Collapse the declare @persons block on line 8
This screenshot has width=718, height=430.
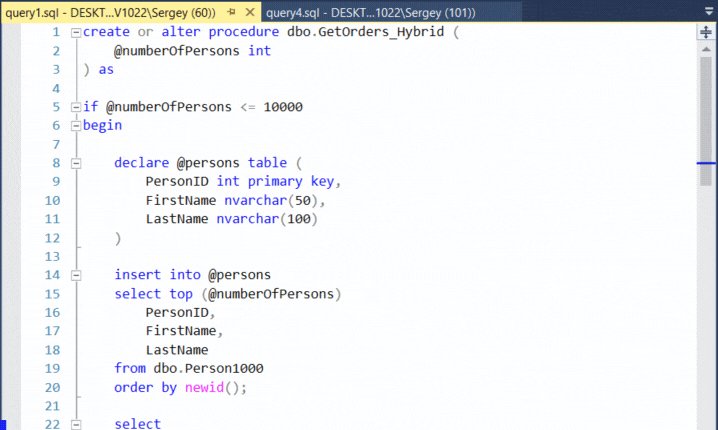[x=76, y=163]
